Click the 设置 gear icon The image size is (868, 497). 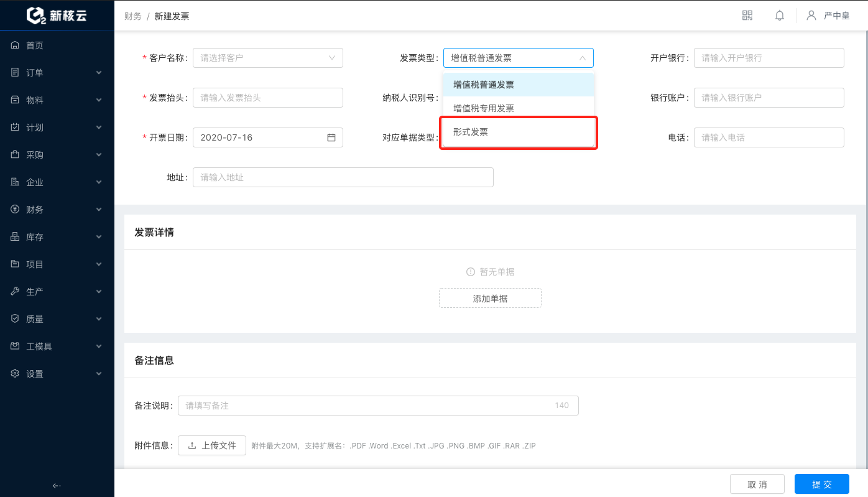(16, 374)
